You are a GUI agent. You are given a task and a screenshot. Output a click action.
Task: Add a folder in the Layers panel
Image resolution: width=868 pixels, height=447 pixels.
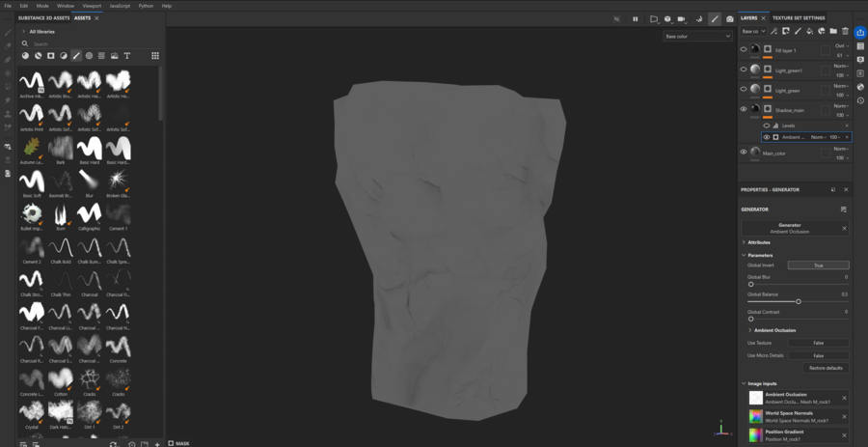(833, 31)
